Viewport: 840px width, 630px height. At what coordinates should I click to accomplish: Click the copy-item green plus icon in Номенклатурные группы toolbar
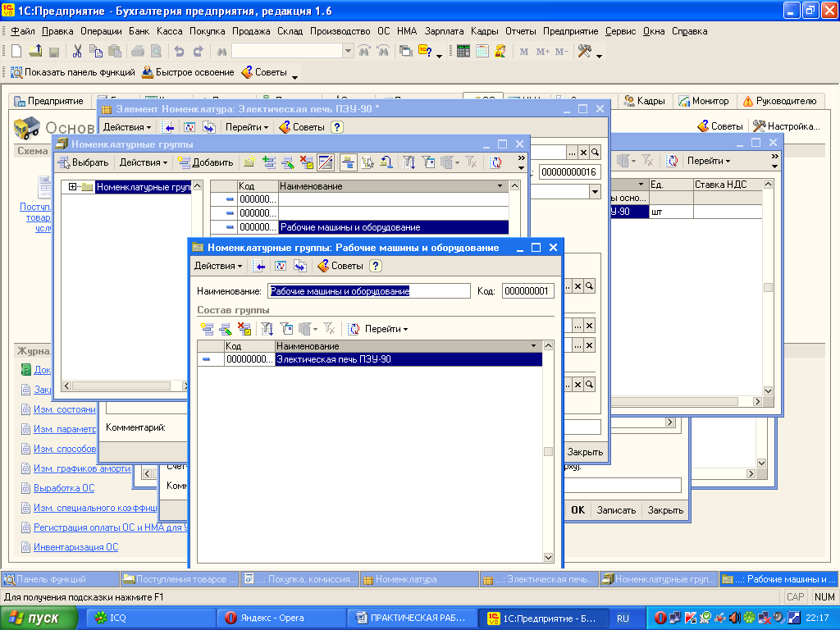point(269,162)
